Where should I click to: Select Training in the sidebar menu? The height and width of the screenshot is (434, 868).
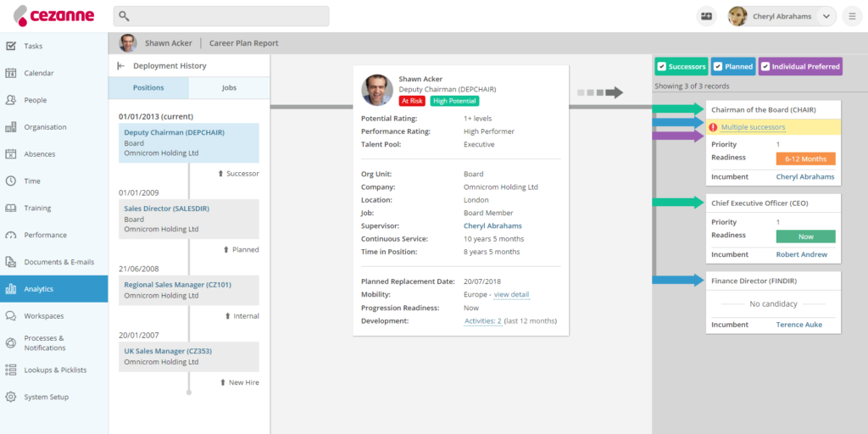53,209
